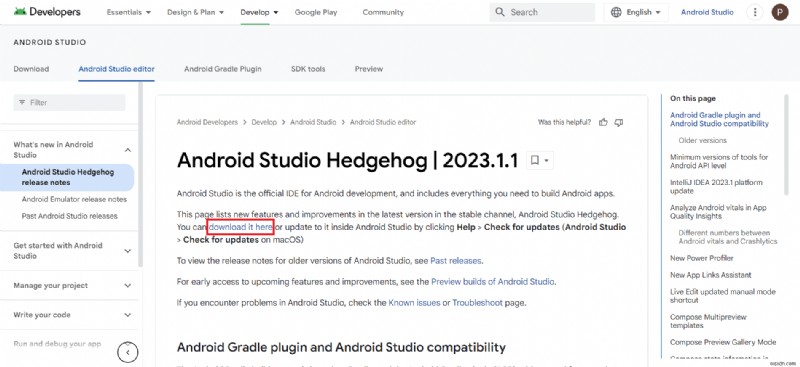800x367 pixels.
Task: Expand Write your code section
Action: [x=128, y=315]
